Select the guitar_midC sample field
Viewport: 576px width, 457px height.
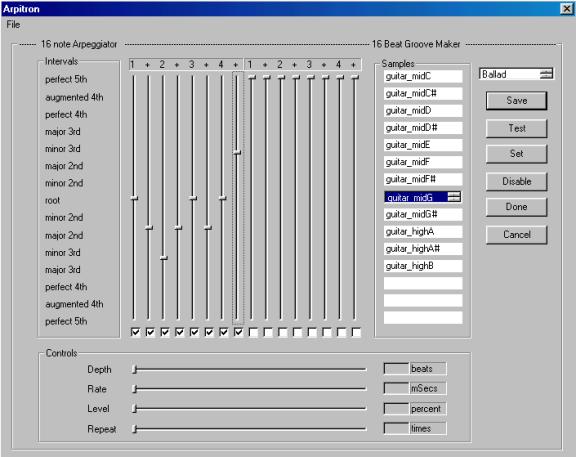(423, 76)
